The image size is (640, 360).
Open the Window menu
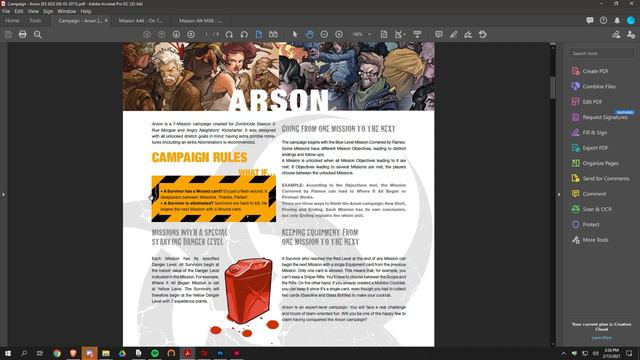[67, 11]
